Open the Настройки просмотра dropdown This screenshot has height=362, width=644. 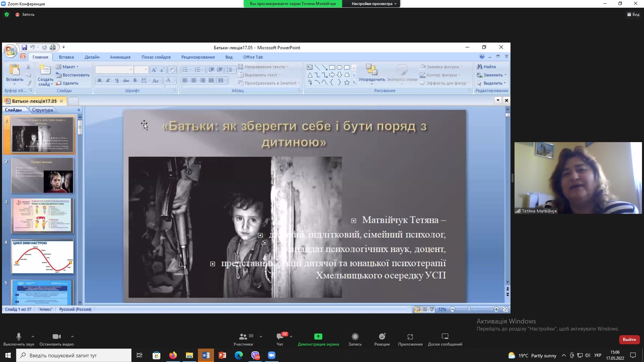coord(374,4)
